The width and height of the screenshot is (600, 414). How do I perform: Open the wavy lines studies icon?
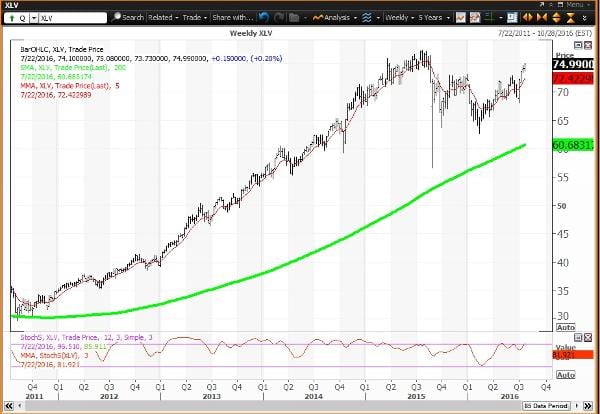pyautogui.click(x=367, y=17)
